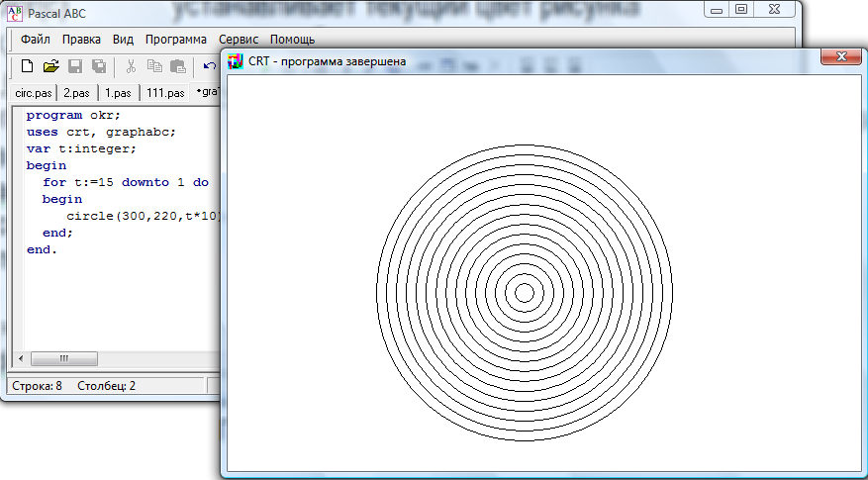Switch to the circ.pas tab

[34, 93]
